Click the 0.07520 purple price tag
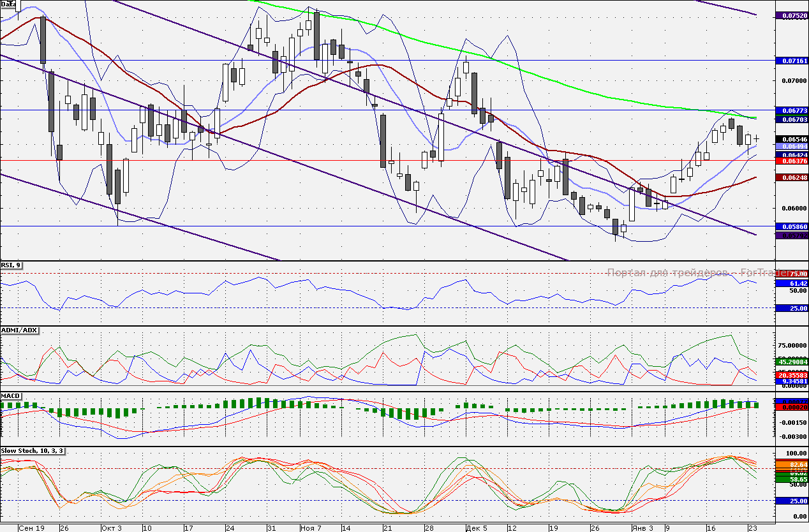 click(x=791, y=15)
